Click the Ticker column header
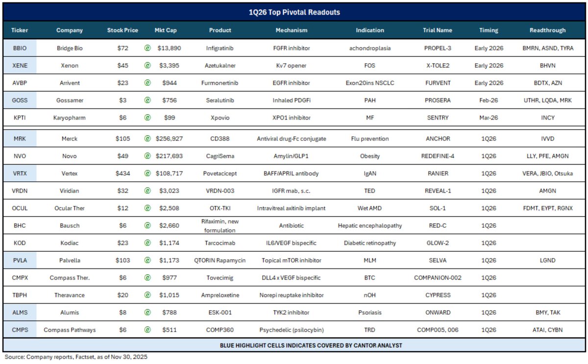 [20, 30]
